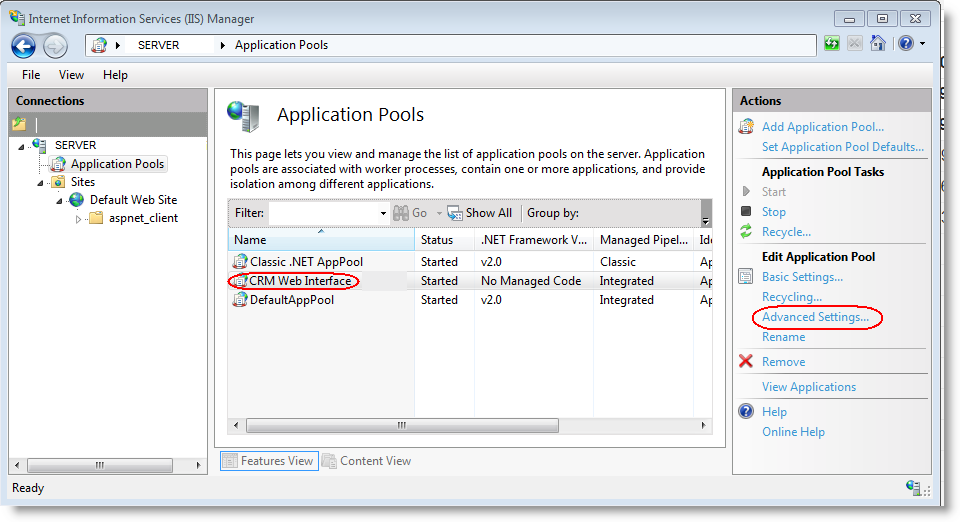The image size is (960, 522).
Task: Click the refresh icon in top toolbar
Action: 832,44
